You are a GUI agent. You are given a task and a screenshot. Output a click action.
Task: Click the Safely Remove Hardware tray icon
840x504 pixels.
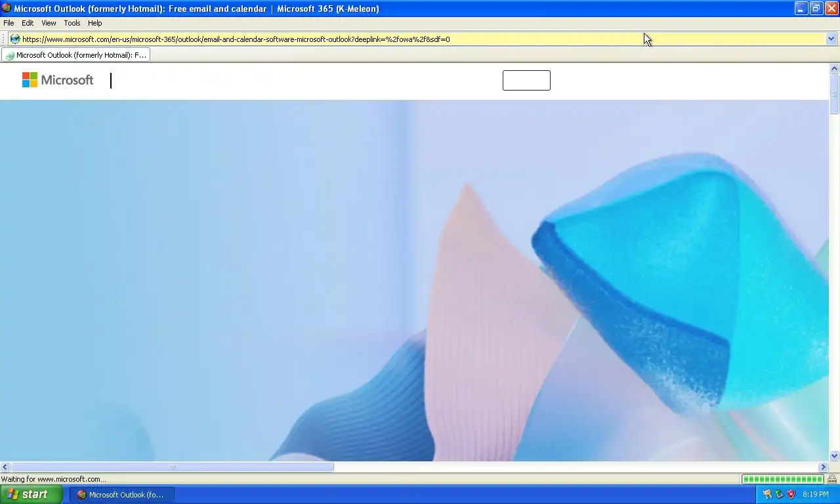coord(779,494)
